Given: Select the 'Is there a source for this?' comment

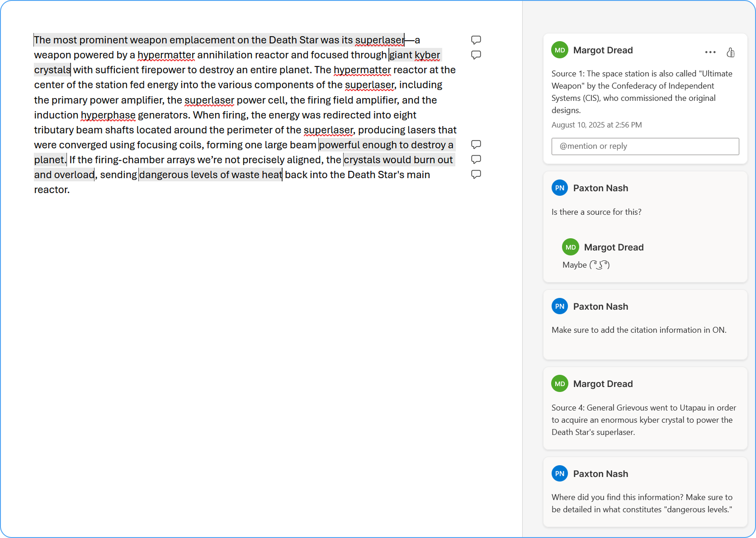Looking at the screenshot, I should click(x=596, y=212).
